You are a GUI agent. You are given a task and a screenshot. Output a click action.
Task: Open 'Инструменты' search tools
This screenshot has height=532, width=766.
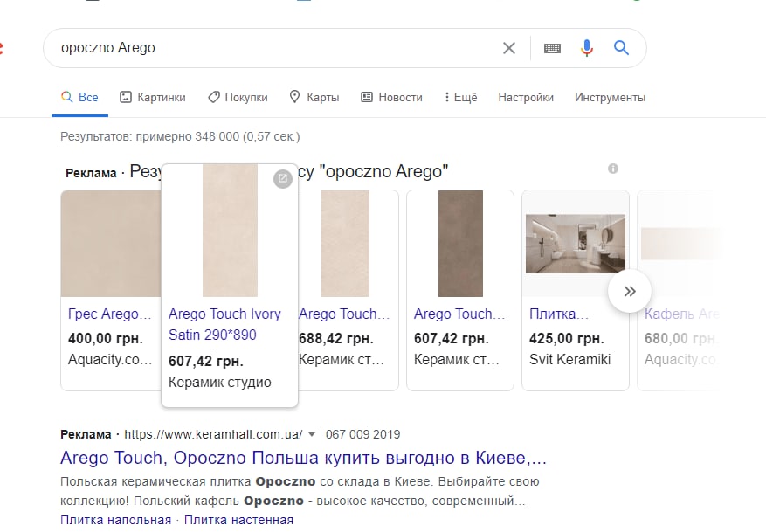(610, 97)
